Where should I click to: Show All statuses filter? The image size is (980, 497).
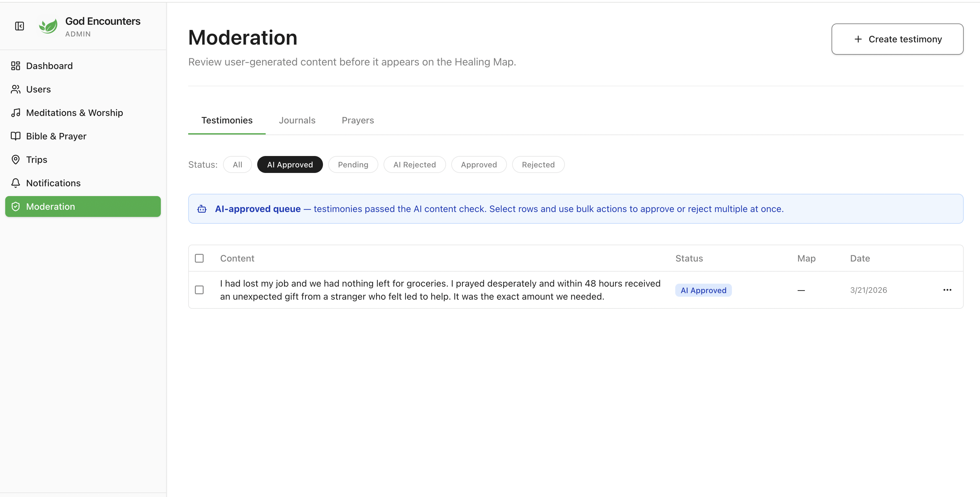(x=237, y=164)
